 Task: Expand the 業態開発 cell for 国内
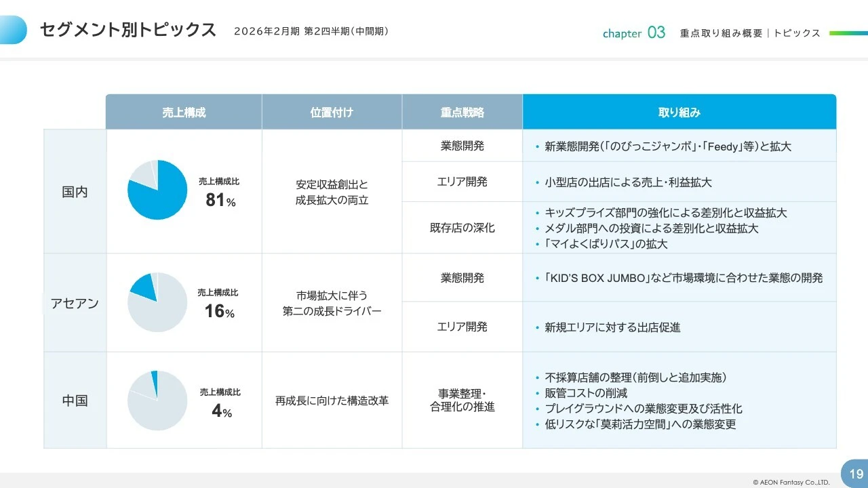pyautogui.click(x=462, y=145)
